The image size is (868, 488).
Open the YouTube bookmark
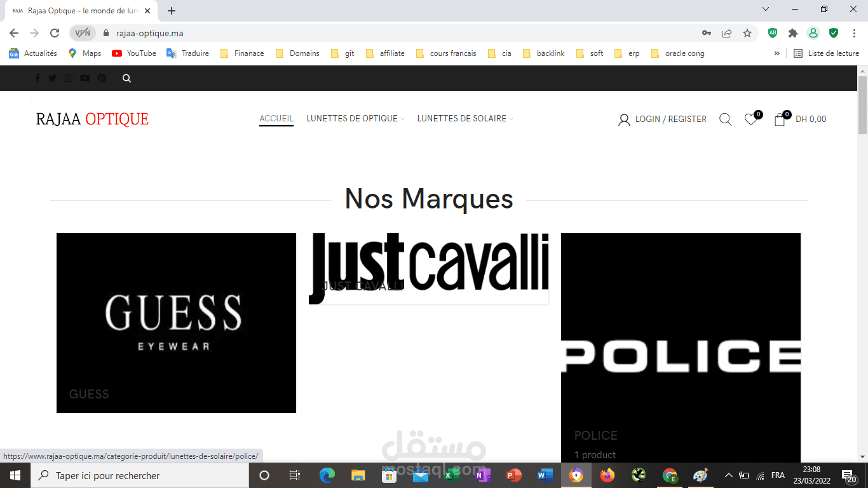coord(134,53)
